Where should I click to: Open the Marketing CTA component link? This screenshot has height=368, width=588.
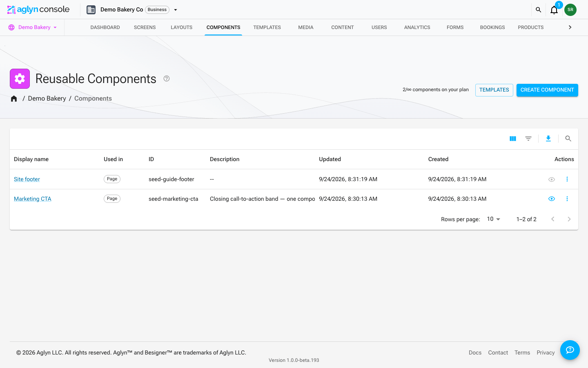click(x=33, y=199)
